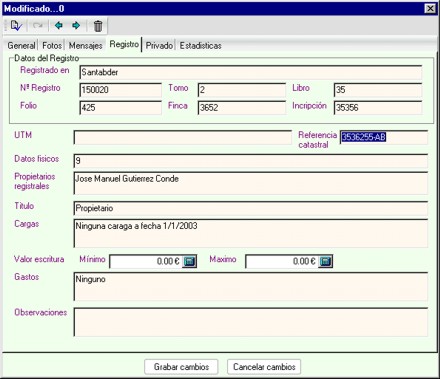
Task: Select the Mensajes tab
Action: tap(85, 46)
